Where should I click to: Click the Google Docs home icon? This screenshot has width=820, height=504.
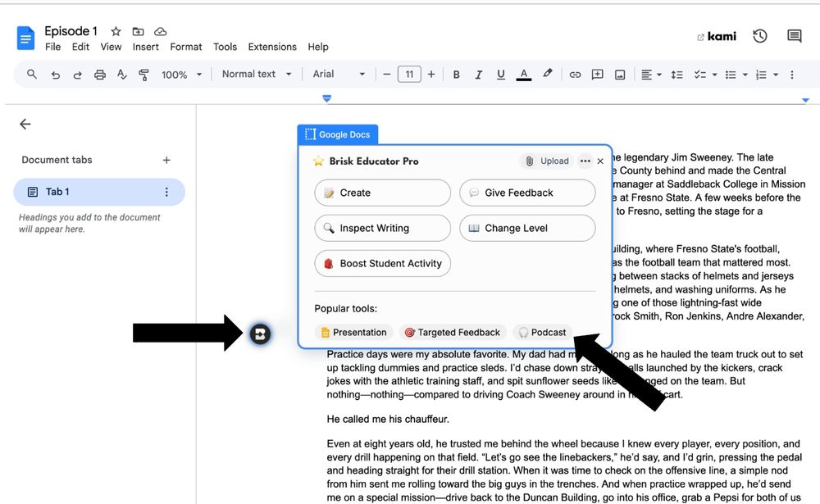(x=25, y=39)
